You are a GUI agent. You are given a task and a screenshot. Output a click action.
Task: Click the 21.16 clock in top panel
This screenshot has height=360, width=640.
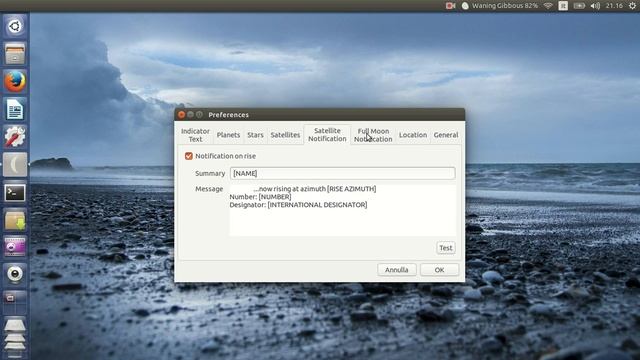tap(614, 6)
